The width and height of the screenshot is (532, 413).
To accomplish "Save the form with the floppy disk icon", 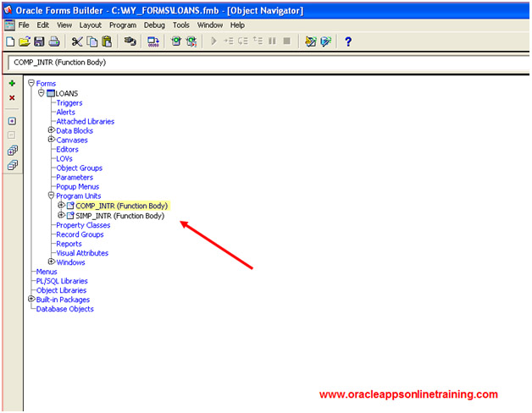I will 39,41.
